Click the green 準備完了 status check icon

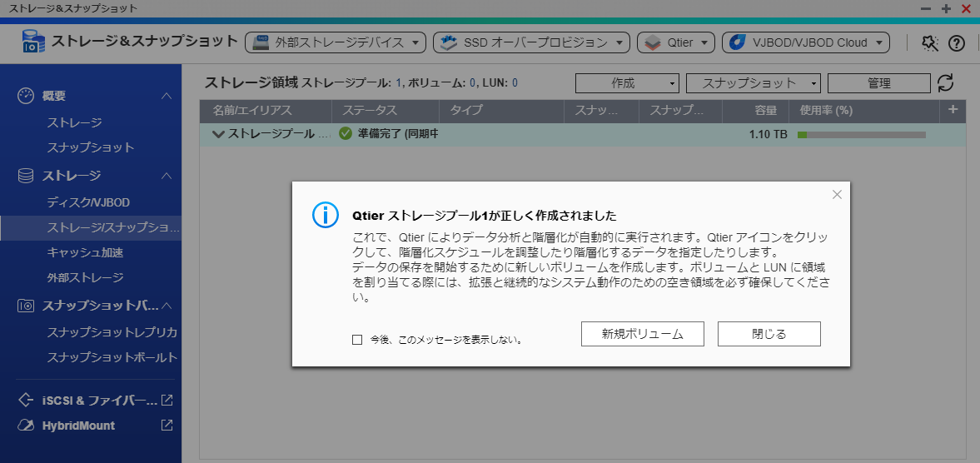(x=345, y=134)
